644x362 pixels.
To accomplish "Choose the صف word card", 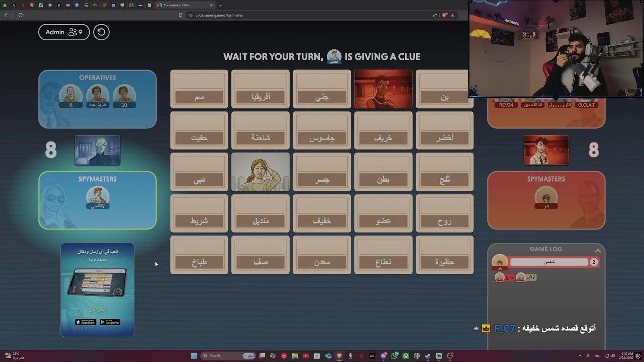I will [x=261, y=255].
